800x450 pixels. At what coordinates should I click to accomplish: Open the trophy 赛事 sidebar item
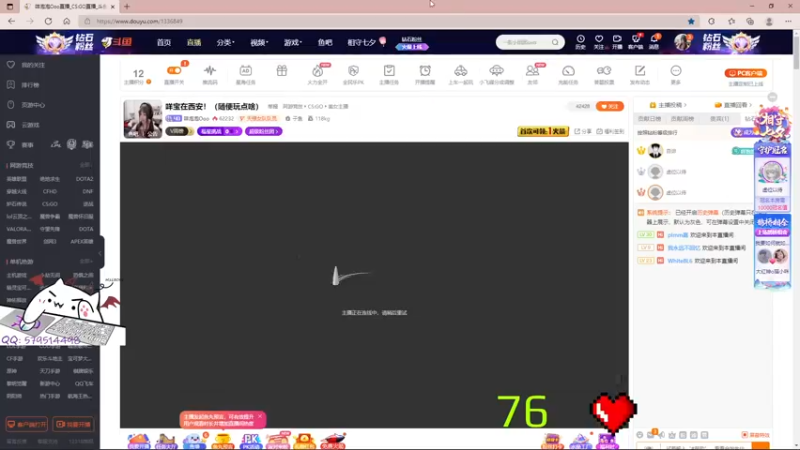pos(20,144)
